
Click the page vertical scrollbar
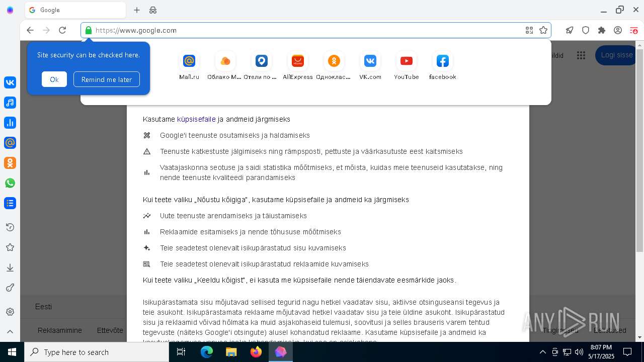pos(639,151)
